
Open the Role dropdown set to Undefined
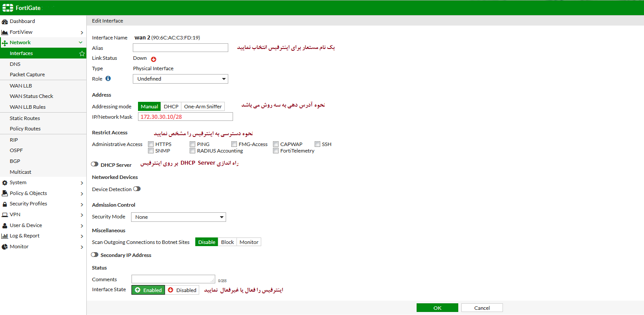coord(180,79)
